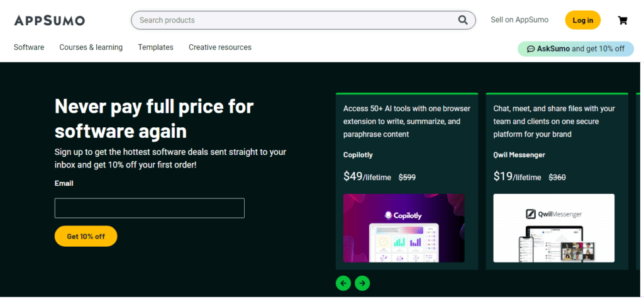Click the search magnifying glass icon
The height and width of the screenshot is (306, 644).
(463, 20)
